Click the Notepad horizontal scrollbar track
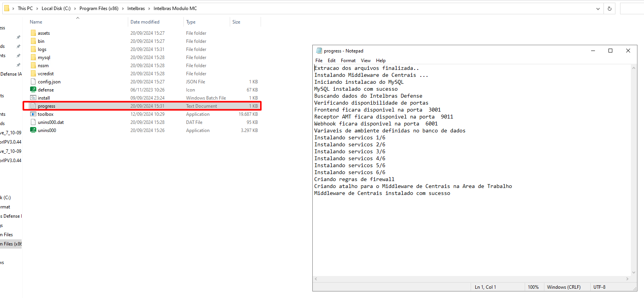The image size is (644, 298). tap(471, 279)
